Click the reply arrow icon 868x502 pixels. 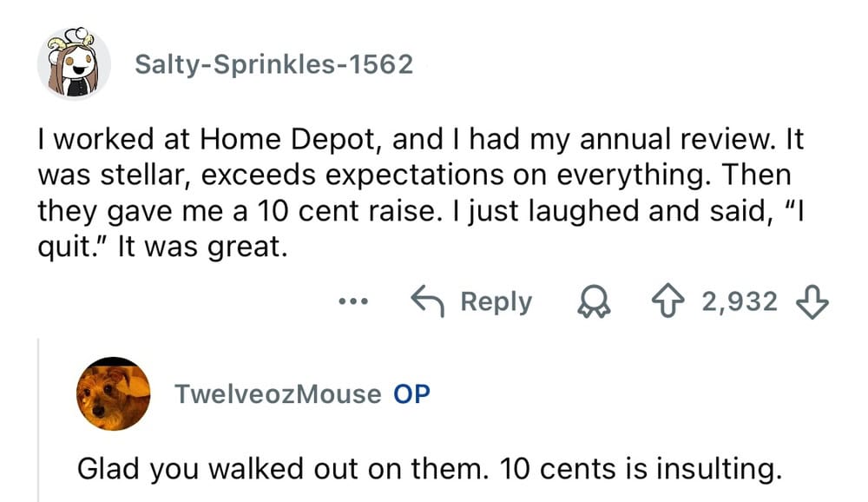pyautogui.click(x=428, y=301)
